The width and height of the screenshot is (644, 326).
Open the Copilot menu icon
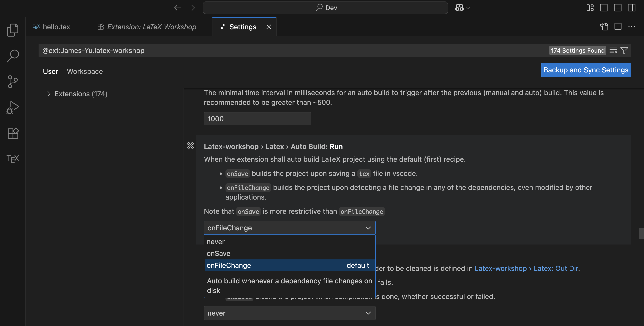459,8
